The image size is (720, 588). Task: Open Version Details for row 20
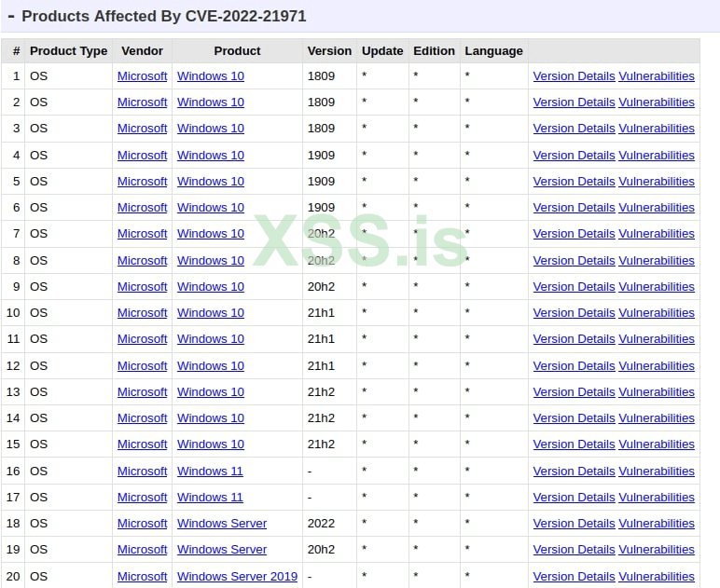[x=574, y=577]
